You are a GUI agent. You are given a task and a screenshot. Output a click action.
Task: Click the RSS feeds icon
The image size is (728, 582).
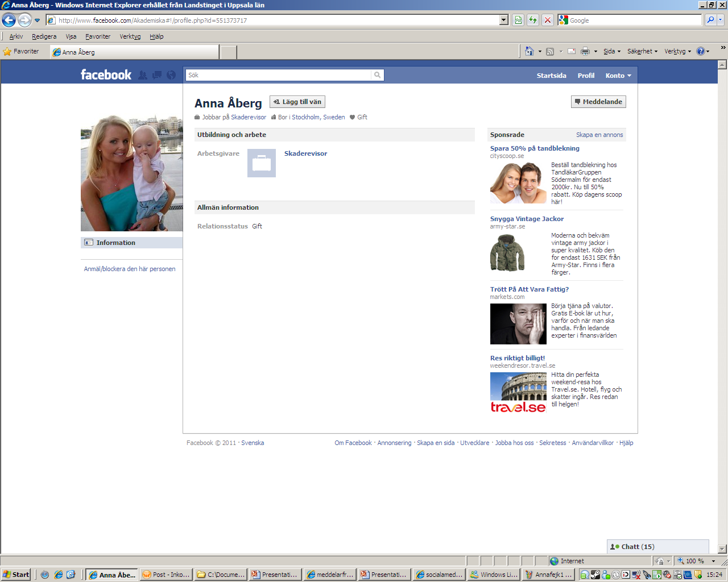pyautogui.click(x=550, y=51)
